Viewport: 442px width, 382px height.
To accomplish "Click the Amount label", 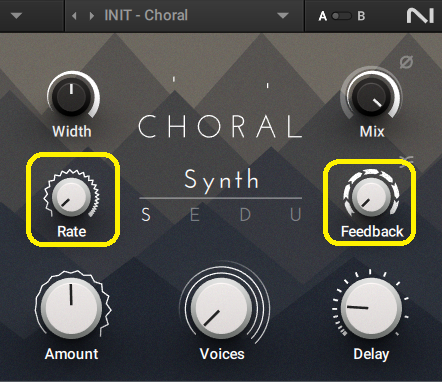I will tap(72, 354).
